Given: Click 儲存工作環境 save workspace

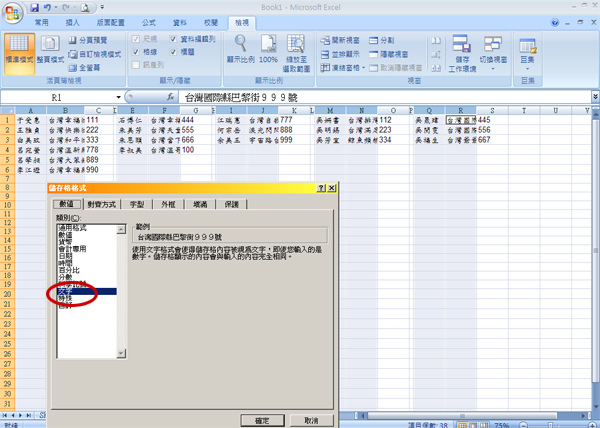Looking at the screenshot, I should coord(462,54).
